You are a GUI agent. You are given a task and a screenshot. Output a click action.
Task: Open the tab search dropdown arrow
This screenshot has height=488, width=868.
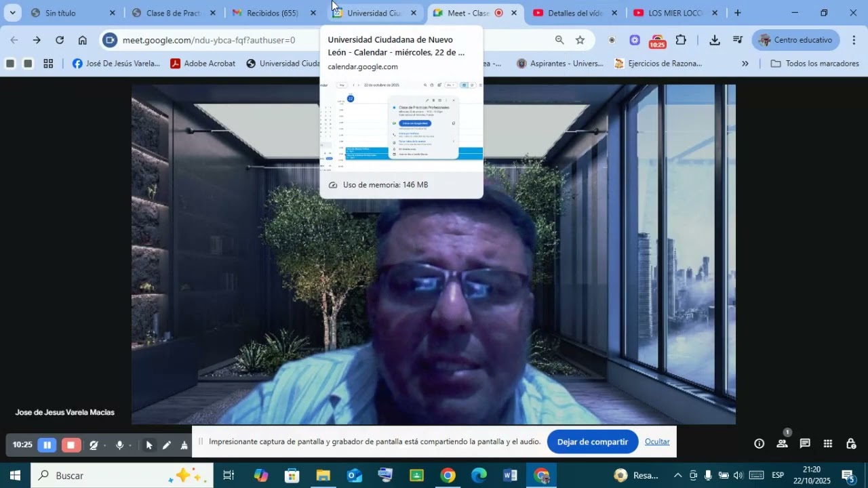[x=12, y=13]
